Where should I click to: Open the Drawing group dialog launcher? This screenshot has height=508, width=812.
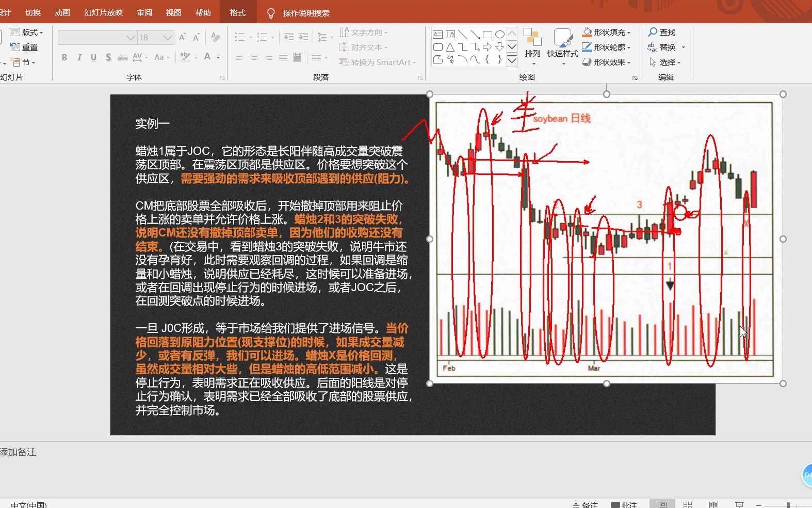pyautogui.click(x=635, y=78)
